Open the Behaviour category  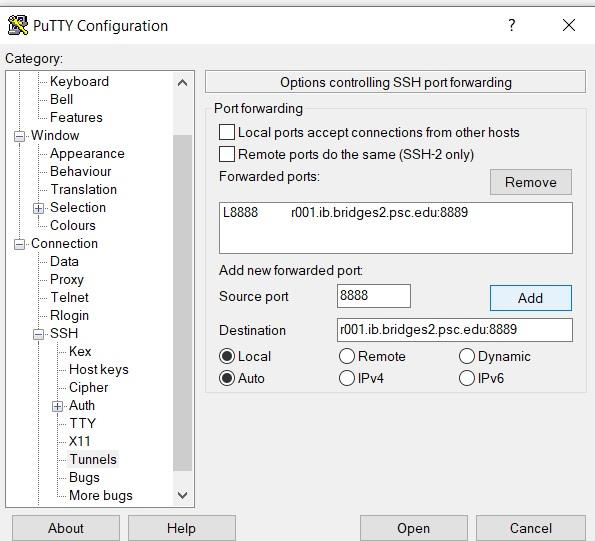[80, 171]
